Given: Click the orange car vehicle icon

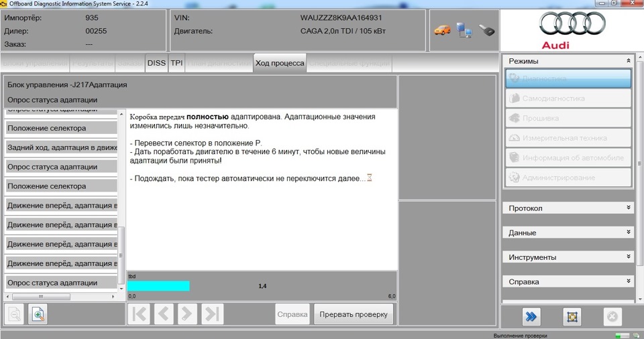Looking at the screenshot, I should coord(442,30).
